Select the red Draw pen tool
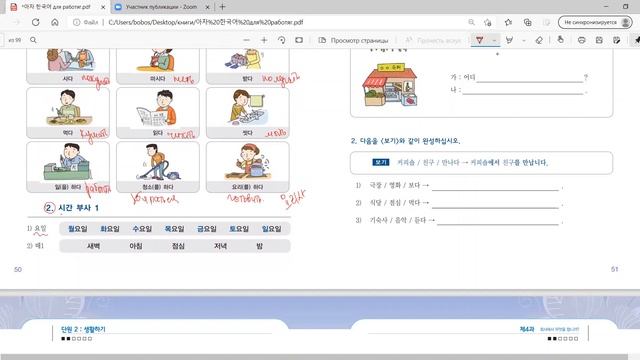The image size is (640, 360). click(480, 40)
